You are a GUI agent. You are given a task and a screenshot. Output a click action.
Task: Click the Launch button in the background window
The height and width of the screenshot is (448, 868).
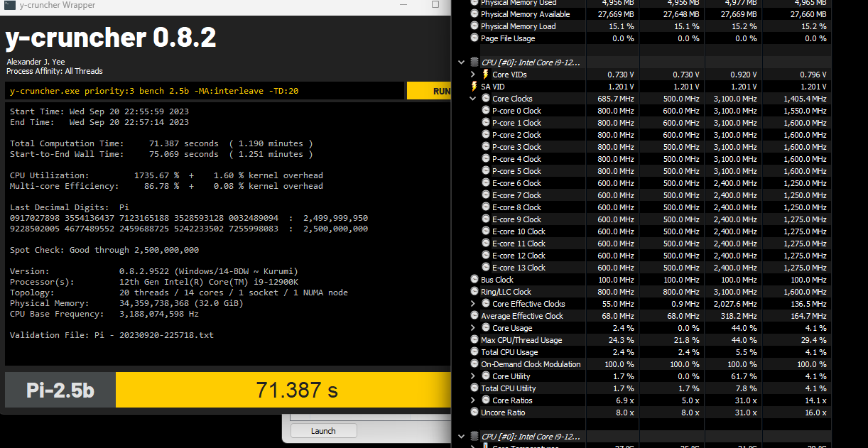(x=323, y=431)
